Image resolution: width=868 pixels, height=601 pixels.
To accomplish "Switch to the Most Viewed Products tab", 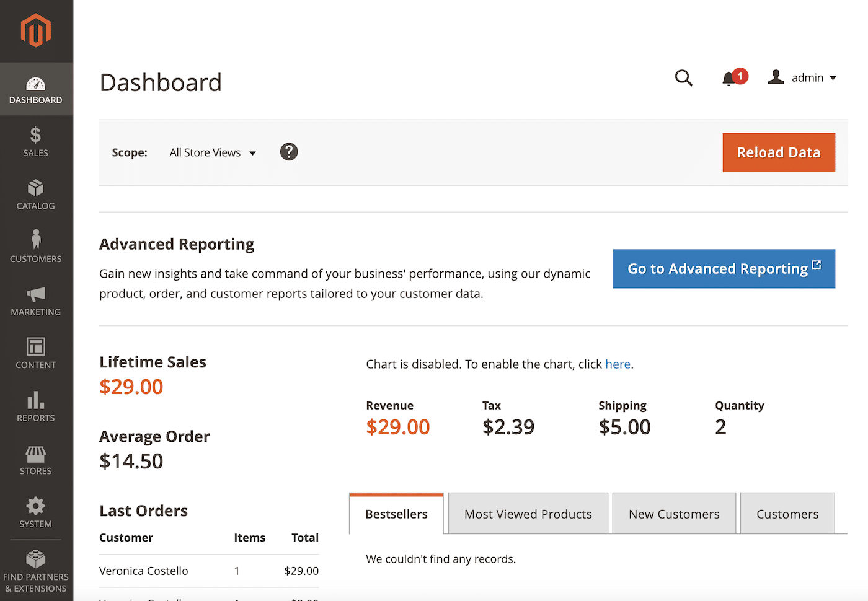I will (x=528, y=514).
